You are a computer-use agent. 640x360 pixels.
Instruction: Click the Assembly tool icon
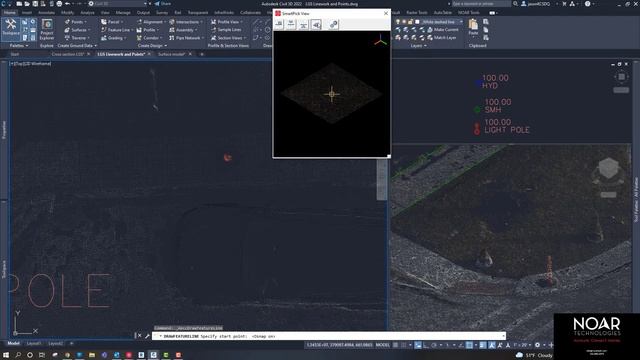pyautogui.click(x=172, y=30)
